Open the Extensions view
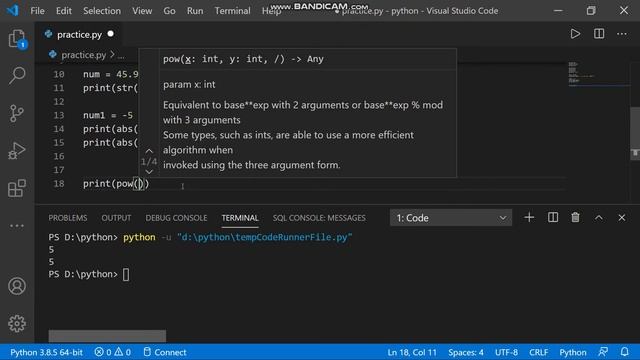 coord(17,188)
